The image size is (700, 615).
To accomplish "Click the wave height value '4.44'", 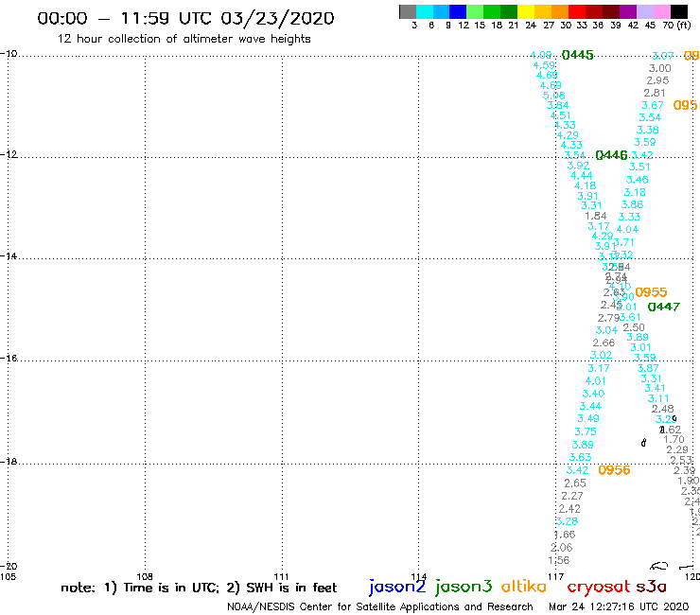I will [x=581, y=176].
